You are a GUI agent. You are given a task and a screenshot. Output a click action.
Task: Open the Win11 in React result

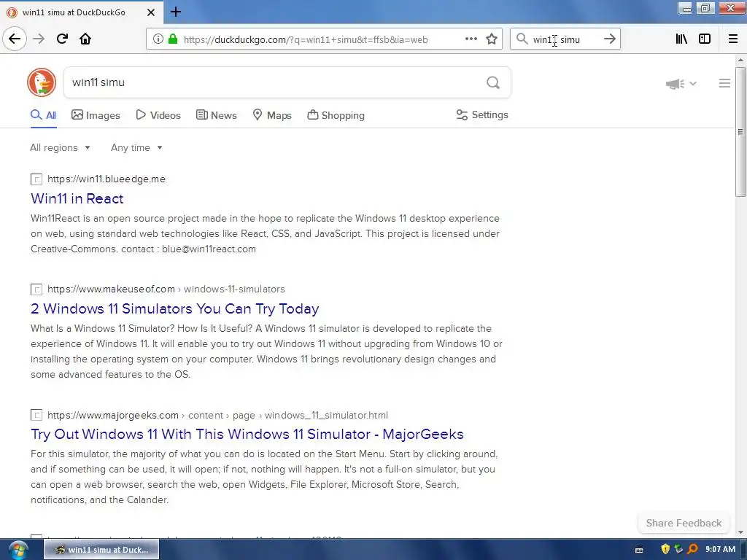point(77,198)
